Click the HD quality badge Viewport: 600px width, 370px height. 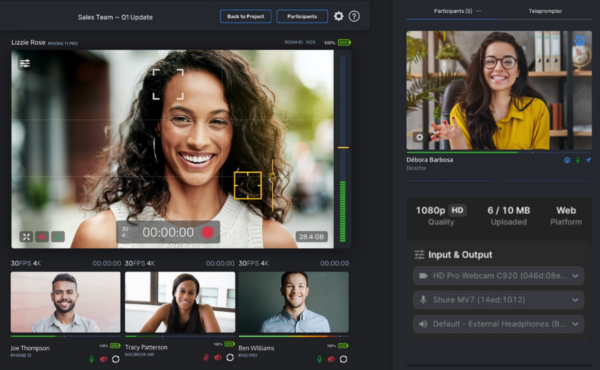[x=457, y=210]
